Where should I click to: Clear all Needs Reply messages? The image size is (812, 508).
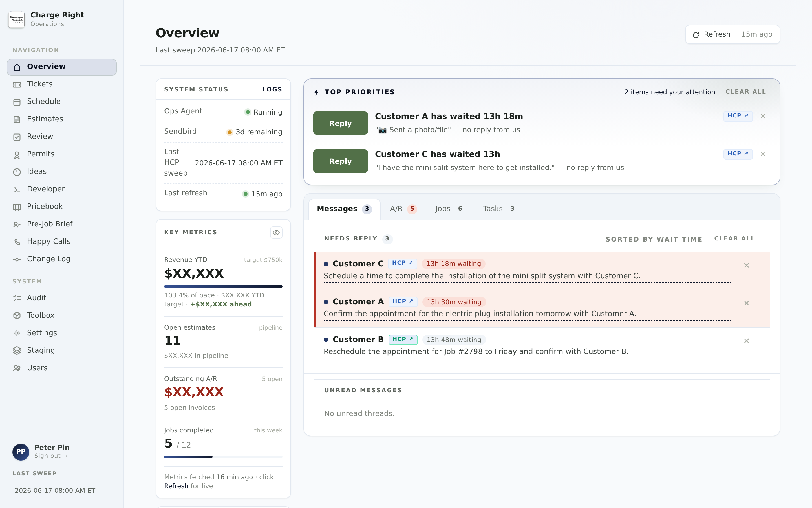click(734, 238)
